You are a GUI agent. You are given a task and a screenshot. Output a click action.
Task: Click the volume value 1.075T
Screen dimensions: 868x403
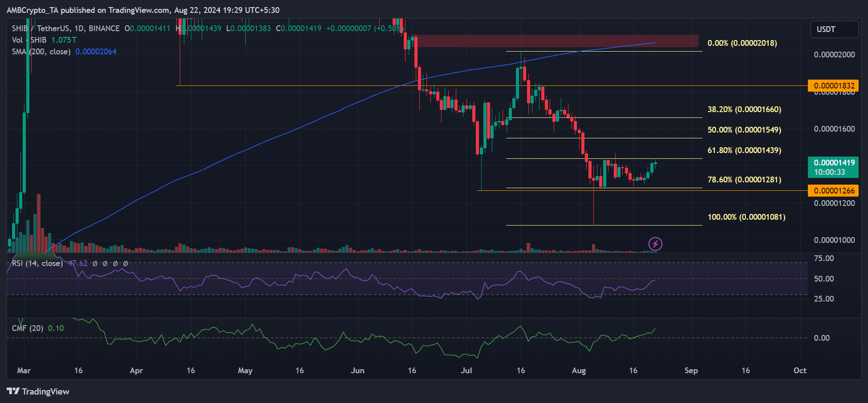tap(64, 40)
